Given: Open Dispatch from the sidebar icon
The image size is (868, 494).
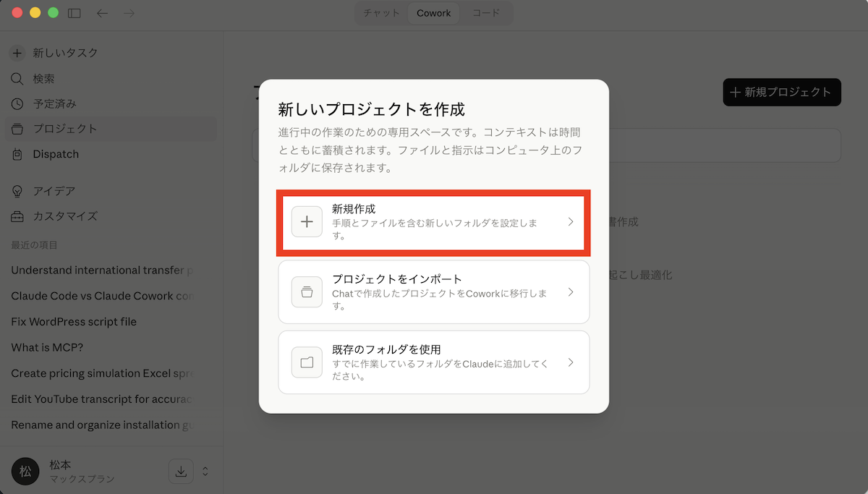Looking at the screenshot, I should [x=17, y=154].
